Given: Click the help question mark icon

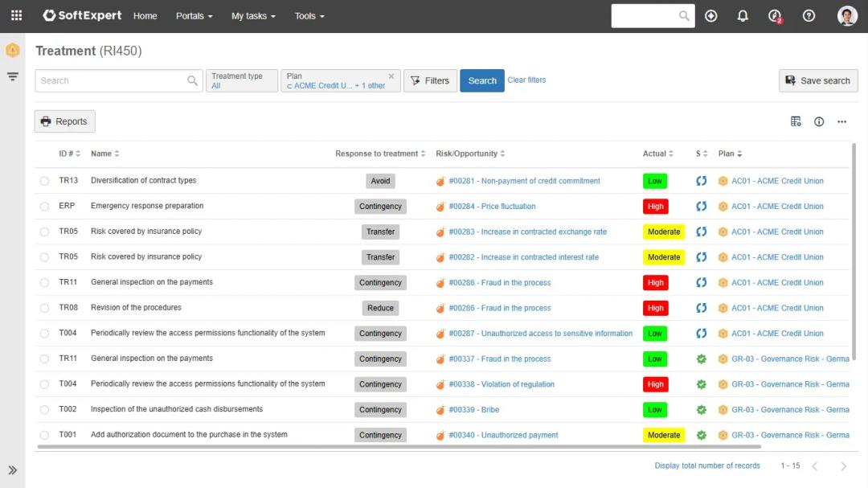Looking at the screenshot, I should coord(809,16).
